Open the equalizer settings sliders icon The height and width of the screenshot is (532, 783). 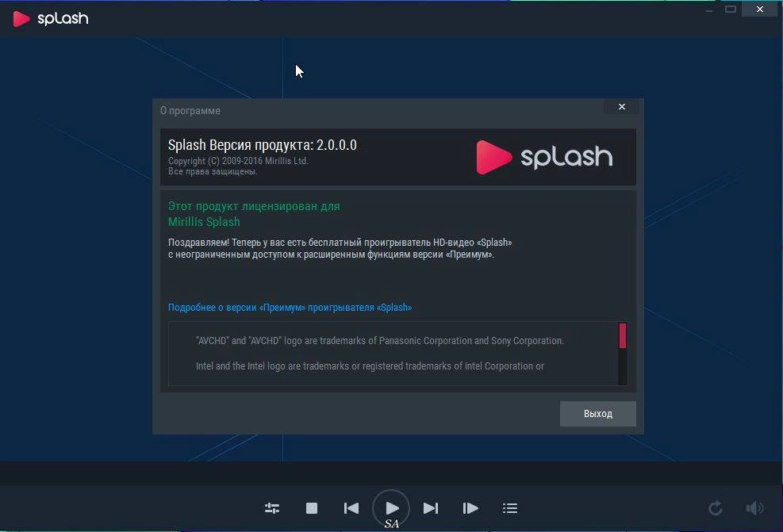[x=271, y=508]
